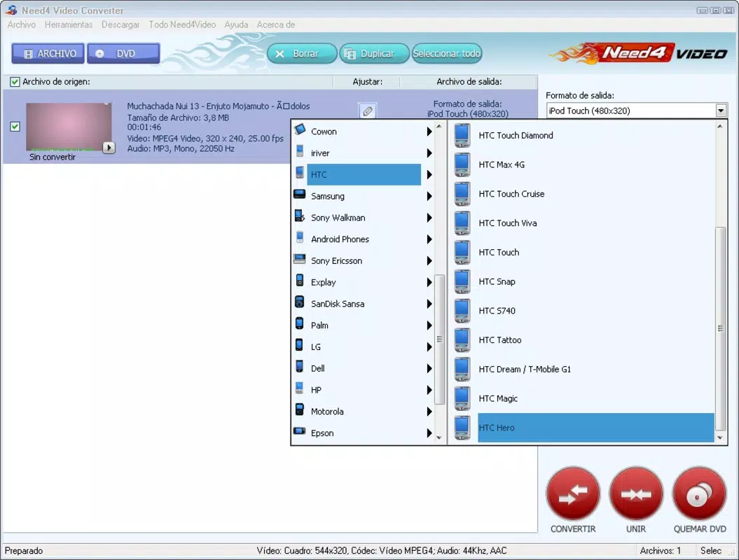Uncheck the Muchachada Nui 13 file checkbox
The width and height of the screenshot is (739, 560).
tap(15, 127)
